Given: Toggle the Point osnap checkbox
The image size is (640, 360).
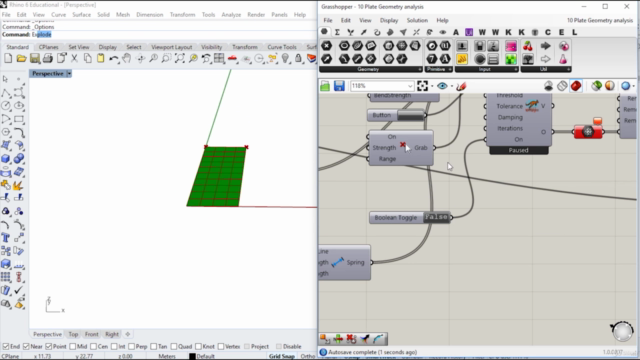Looking at the screenshot, I should pyautogui.click(x=49, y=347).
